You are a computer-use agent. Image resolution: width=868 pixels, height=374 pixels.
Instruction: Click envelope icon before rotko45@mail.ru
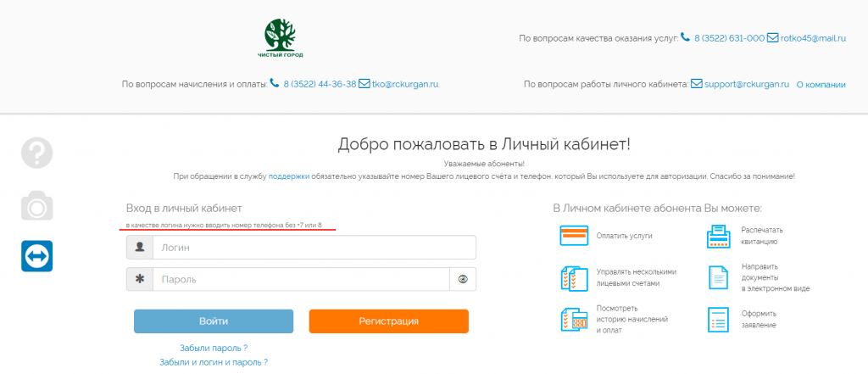[773, 38]
